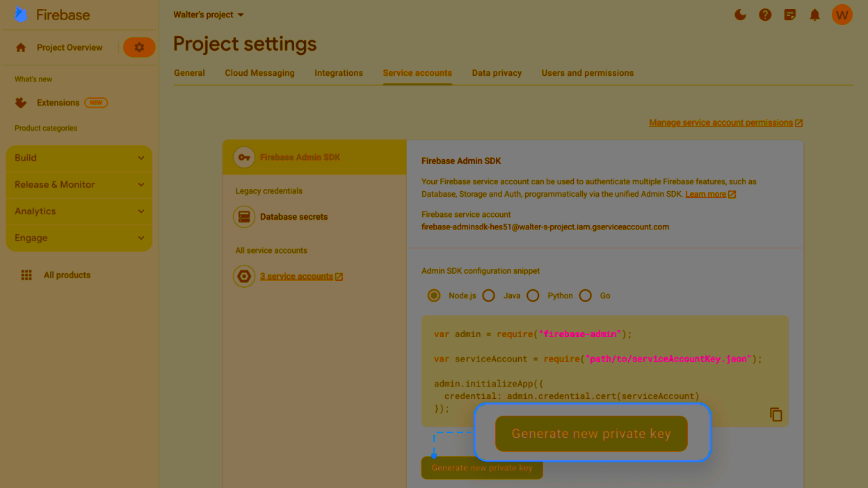Open the release notes icon
The width and height of the screenshot is (868, 488).
[789, 15]
